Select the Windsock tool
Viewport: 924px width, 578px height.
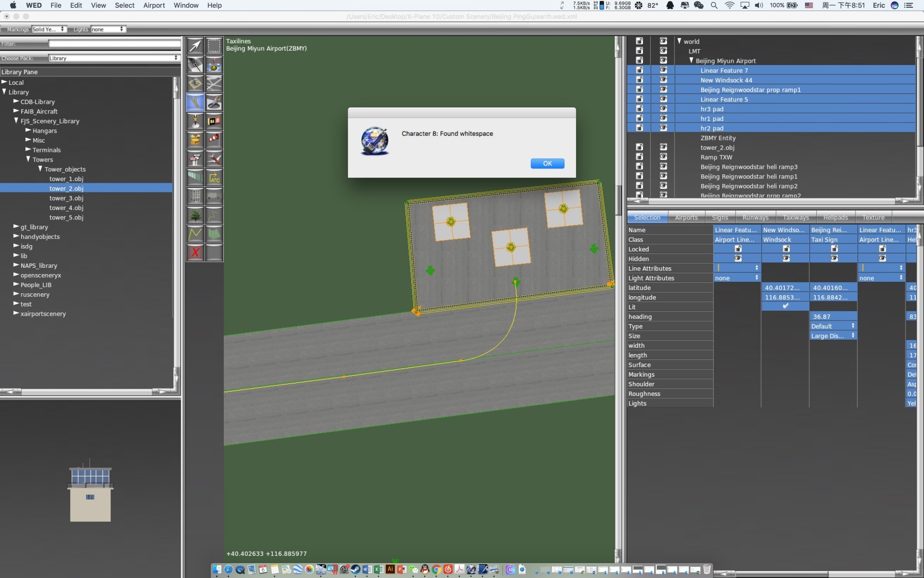click(x=214, y=140)
